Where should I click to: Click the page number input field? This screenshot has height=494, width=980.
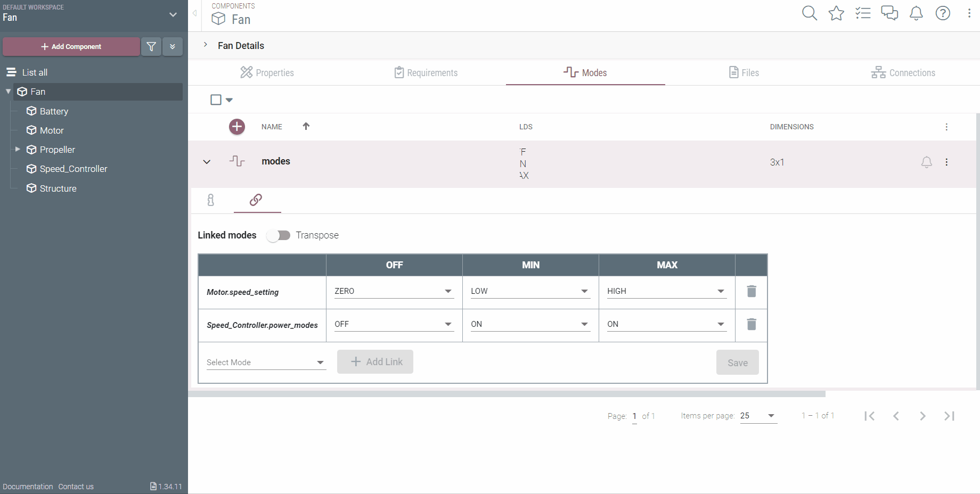click(x=634, y=416)
